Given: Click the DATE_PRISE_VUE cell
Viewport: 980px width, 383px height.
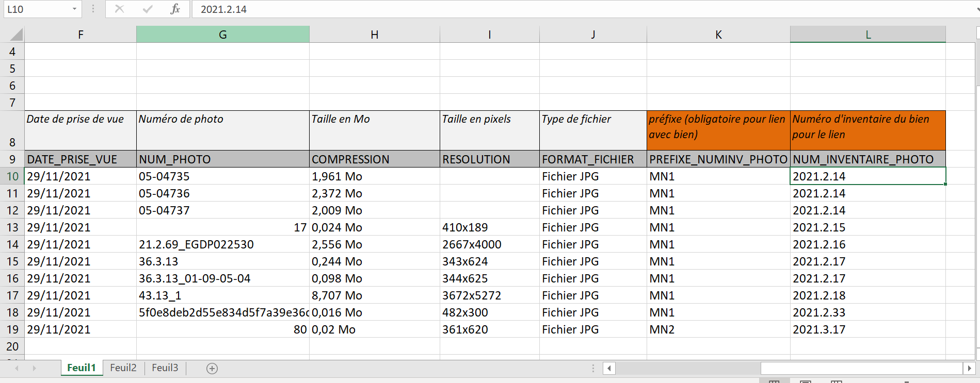Looking at the screenshot, I should [x=81, y=159].
